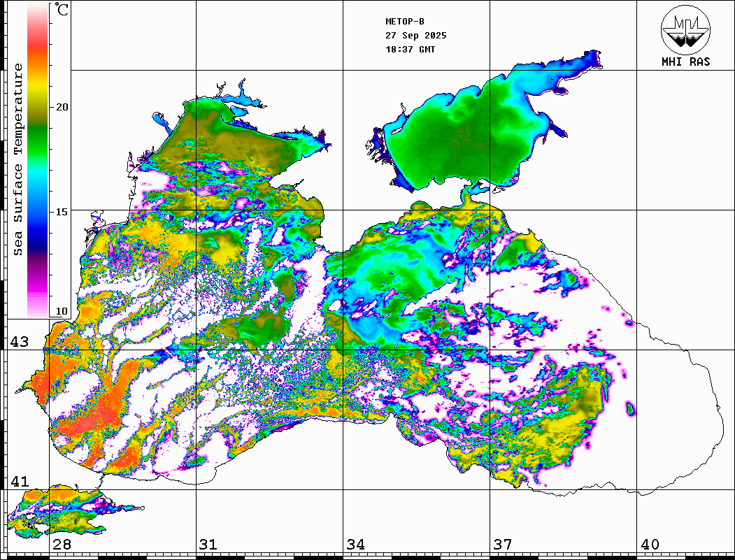The image size is (735, 560).
Task: Select the METOP-B satellite name text
Action: tap(404, 22)
